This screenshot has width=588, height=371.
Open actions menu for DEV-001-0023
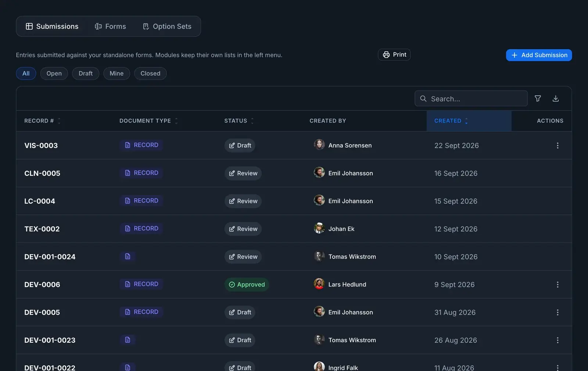pos(557,340)
